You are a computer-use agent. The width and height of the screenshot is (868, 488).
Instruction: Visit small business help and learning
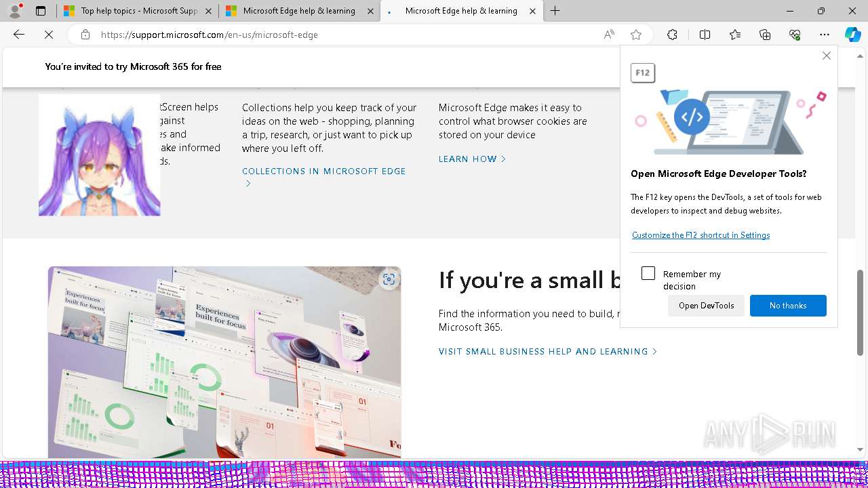(548, 351)
